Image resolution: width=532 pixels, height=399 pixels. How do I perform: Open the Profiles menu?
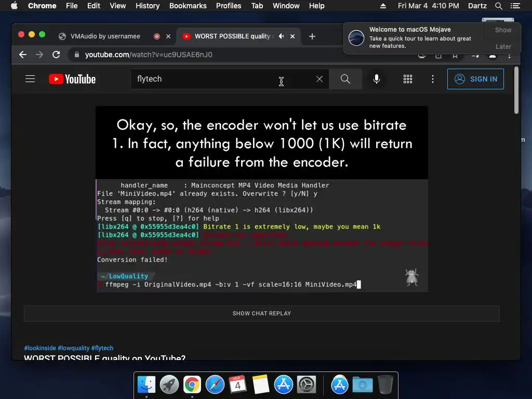229,6
